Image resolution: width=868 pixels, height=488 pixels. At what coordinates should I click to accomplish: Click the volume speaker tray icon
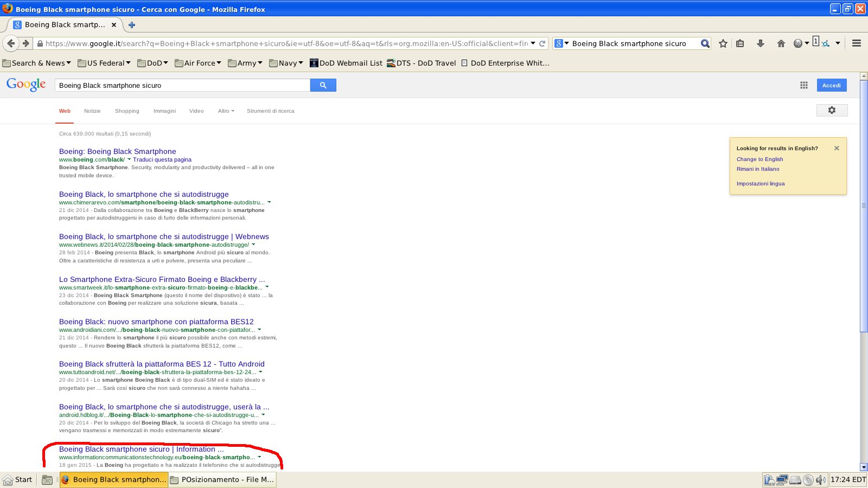point(821,480)
